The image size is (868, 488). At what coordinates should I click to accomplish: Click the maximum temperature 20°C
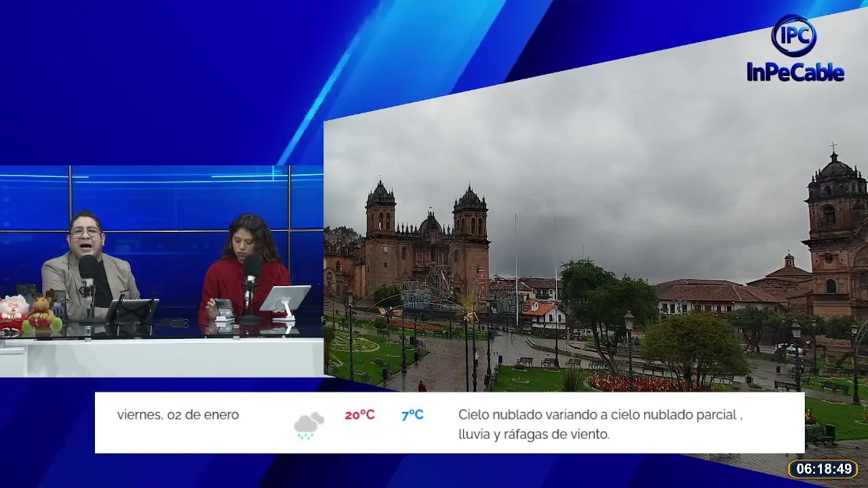coord(359,415)
